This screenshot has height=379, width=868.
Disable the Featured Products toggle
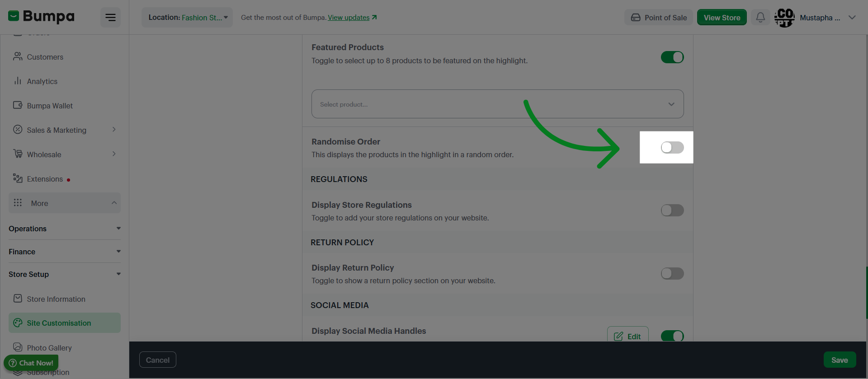[672, 57]
